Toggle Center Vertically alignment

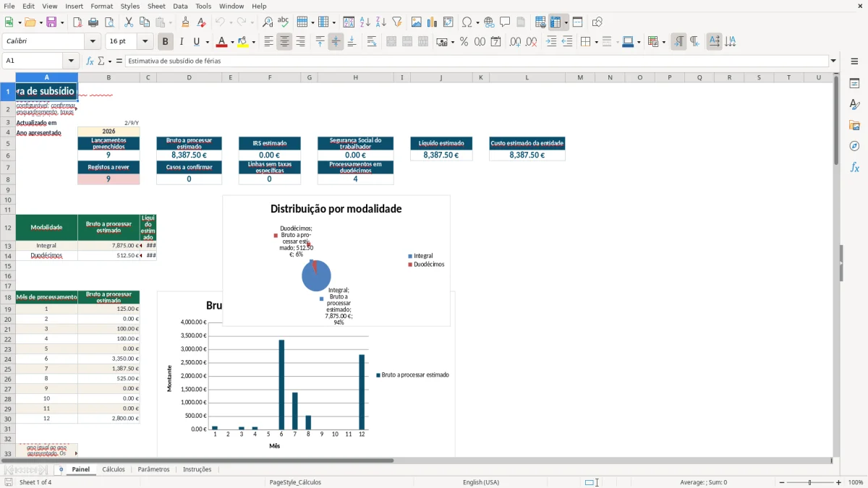click(336, 42)
